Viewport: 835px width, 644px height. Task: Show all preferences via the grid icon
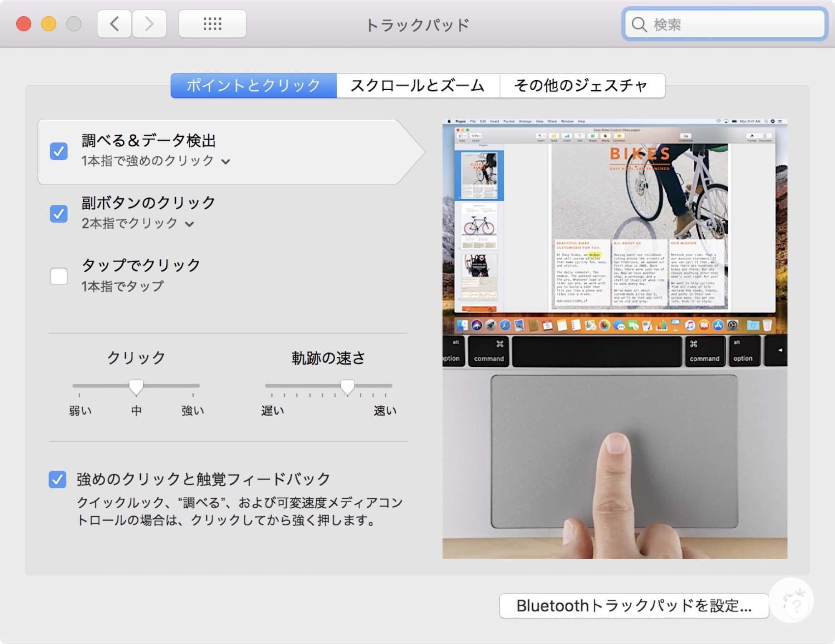point(212,24)
